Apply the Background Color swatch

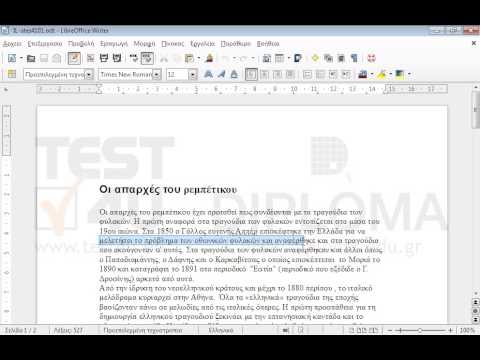coord(400,74)
